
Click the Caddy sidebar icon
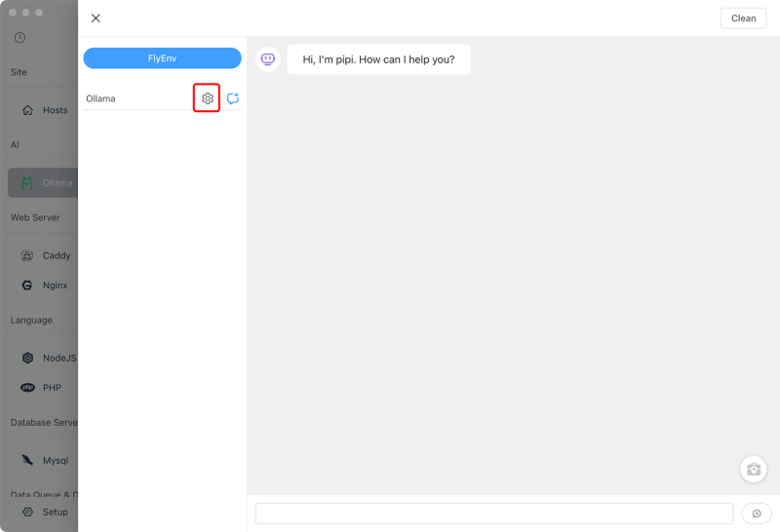tap(27, 255)
